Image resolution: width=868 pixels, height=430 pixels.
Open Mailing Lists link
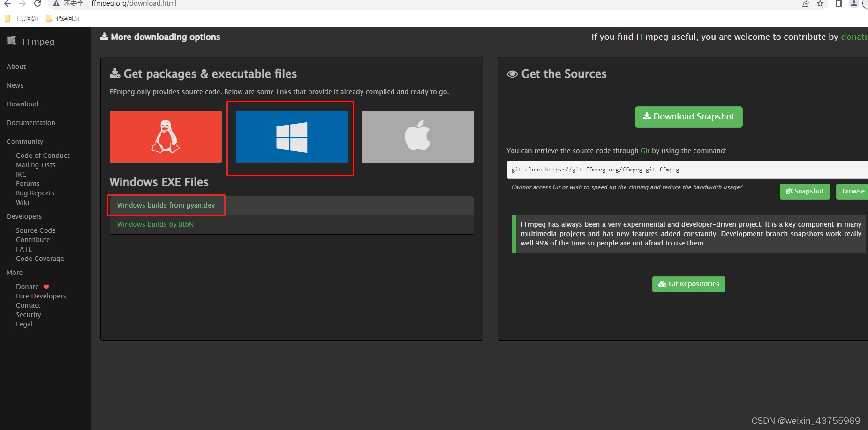click(36, 165)
